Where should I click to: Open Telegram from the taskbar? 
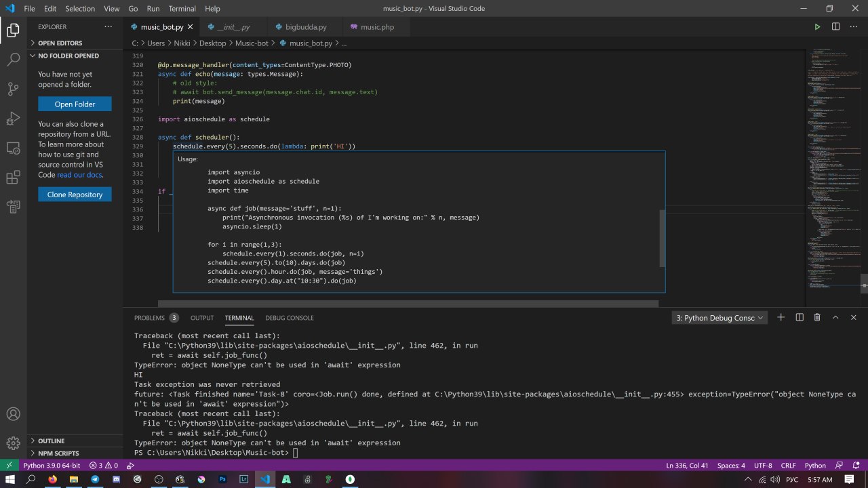pyautogui.click(x=94, y=479)
